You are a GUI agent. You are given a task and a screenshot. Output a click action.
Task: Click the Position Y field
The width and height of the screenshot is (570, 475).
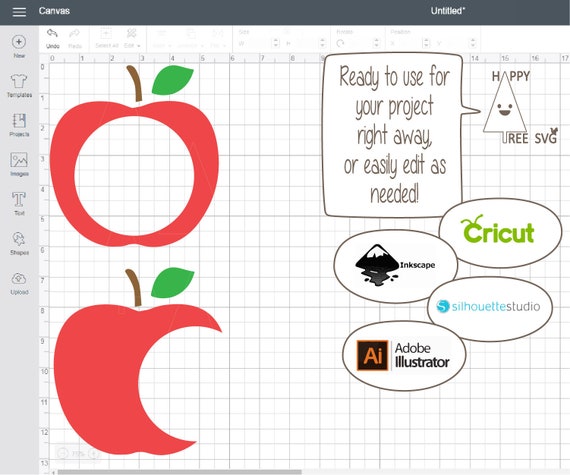coord(456,43)
